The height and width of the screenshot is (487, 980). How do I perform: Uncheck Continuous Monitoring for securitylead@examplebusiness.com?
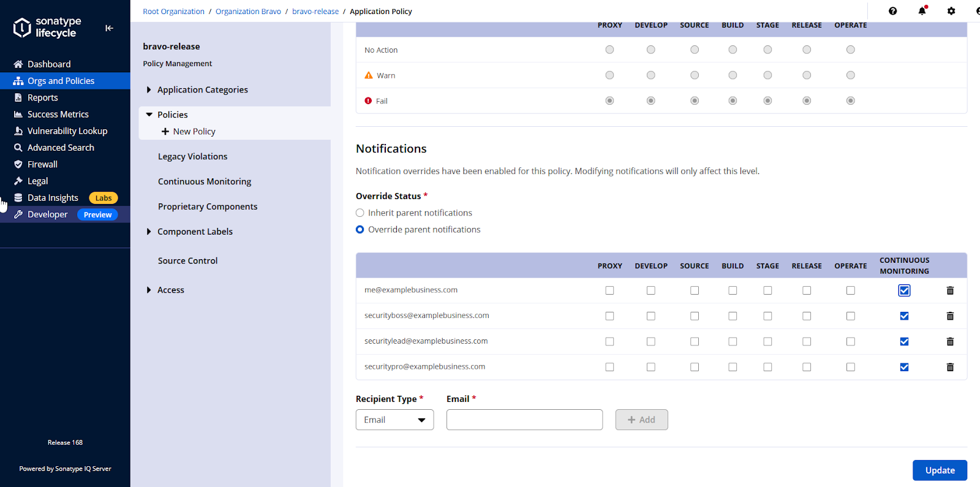904,342
